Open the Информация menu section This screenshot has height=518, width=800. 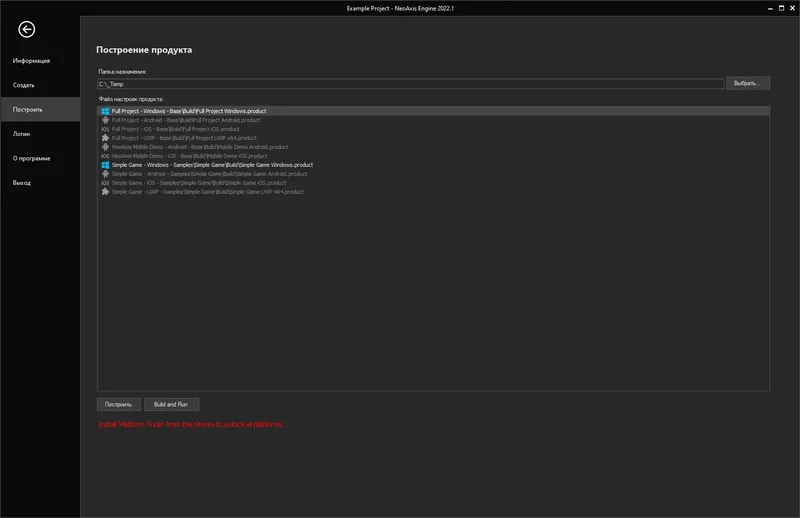coord(31,61)
